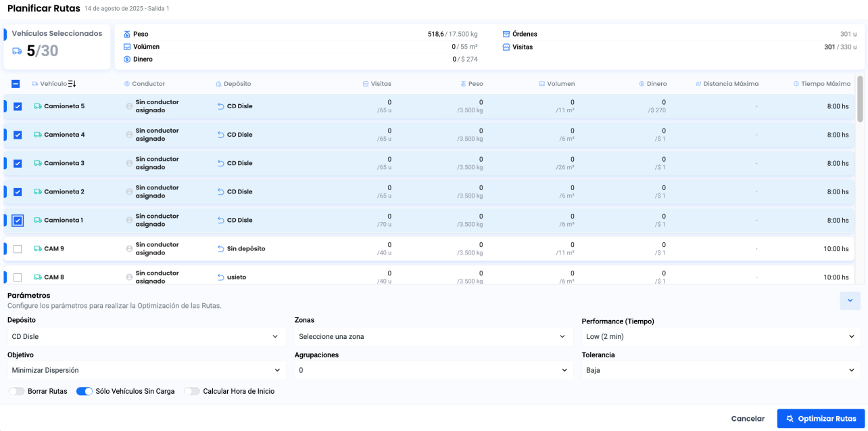
Task: Open the Depósito dropdown showing CD Disle
Action: tap(147, 336)
